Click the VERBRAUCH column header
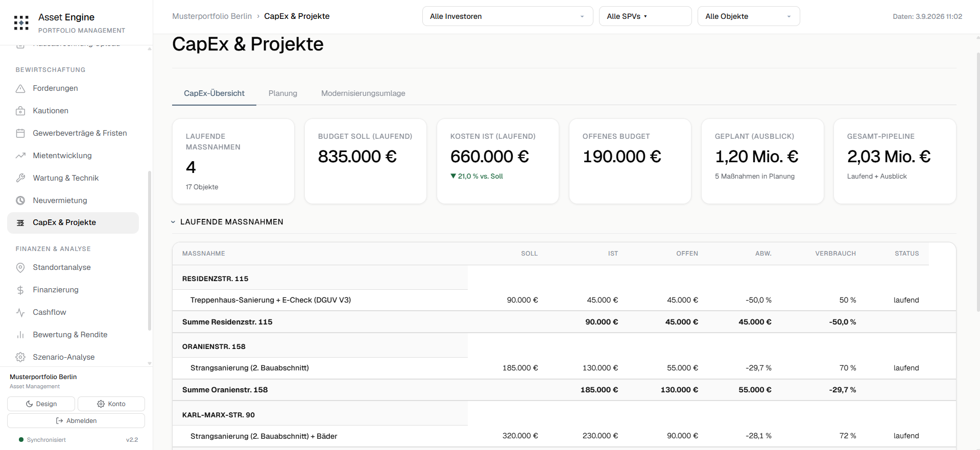The image size is (980, 450). (x=835, y=254)
